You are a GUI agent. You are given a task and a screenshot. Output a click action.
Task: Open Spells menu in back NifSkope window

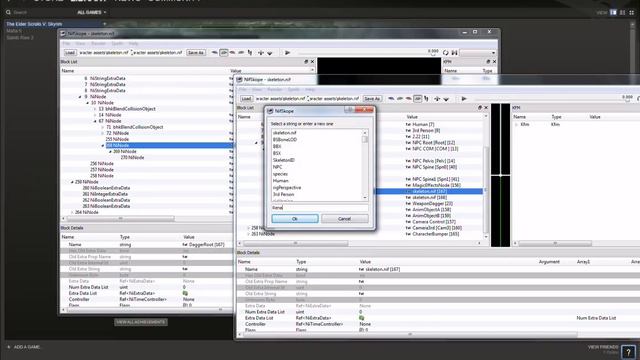[x=117, y=43]
